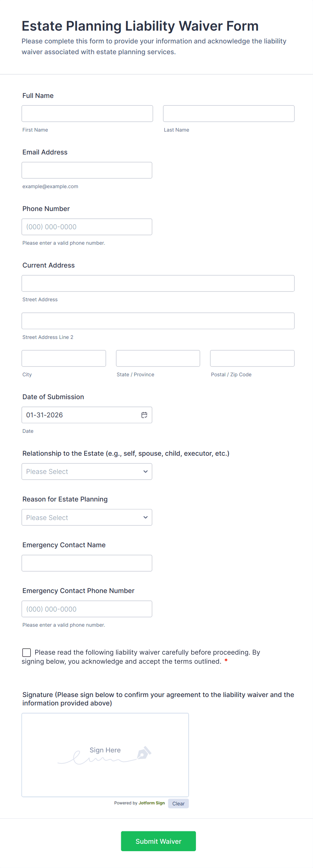Image resolution: width=313 pixels, height=868 pixels.
Task: Click the Phone Number input field
Action: 86,227
